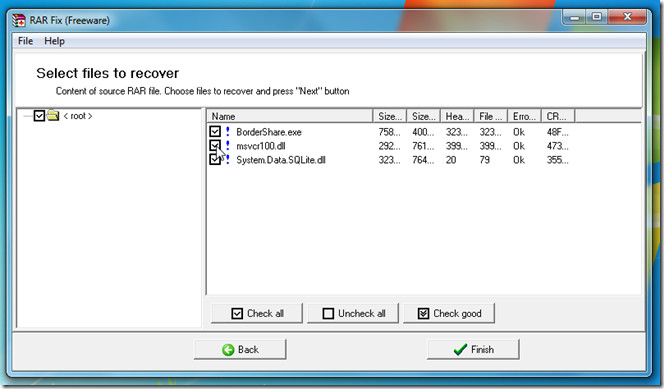Select the System.Data.SQLite.dll file name
This screenshot has width=664, height=389.
[x=281, y=160]
